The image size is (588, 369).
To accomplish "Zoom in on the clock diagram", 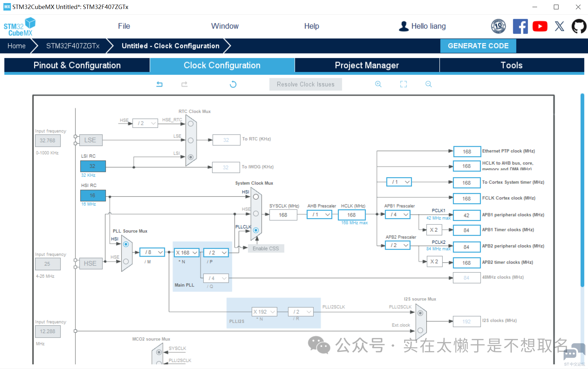I will (x=378, y=84).
